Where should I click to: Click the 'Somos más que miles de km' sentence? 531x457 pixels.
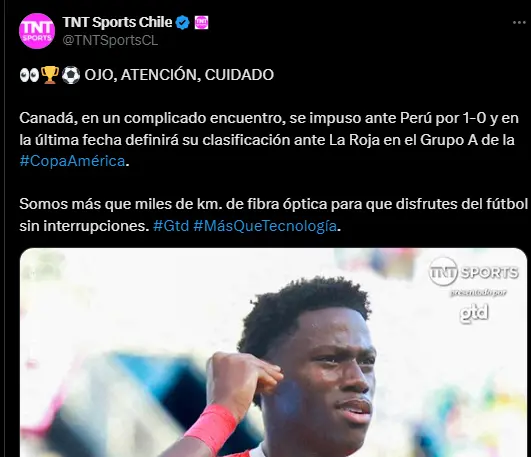click(x=273, y=215)
